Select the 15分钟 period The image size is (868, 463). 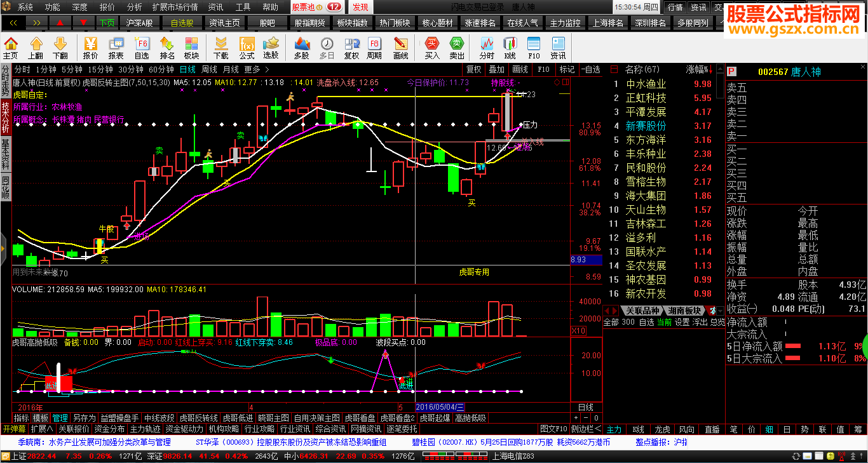(100, 69)
